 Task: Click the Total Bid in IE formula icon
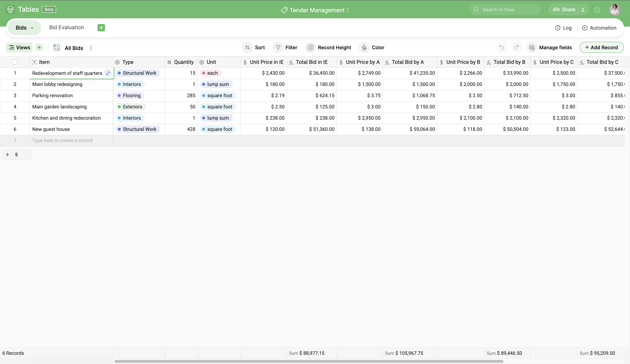tap(291, 62)
